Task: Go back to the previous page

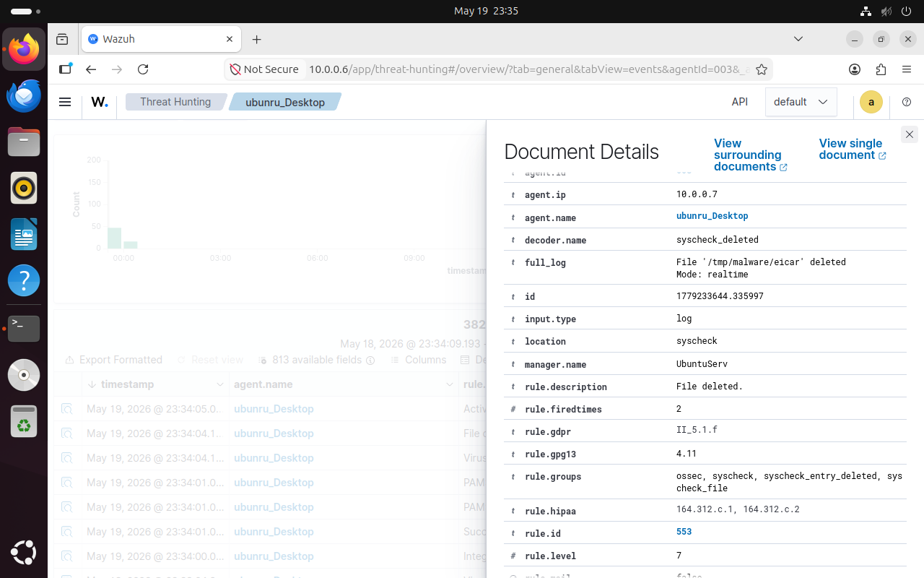Action: click(x=91, y=69)
